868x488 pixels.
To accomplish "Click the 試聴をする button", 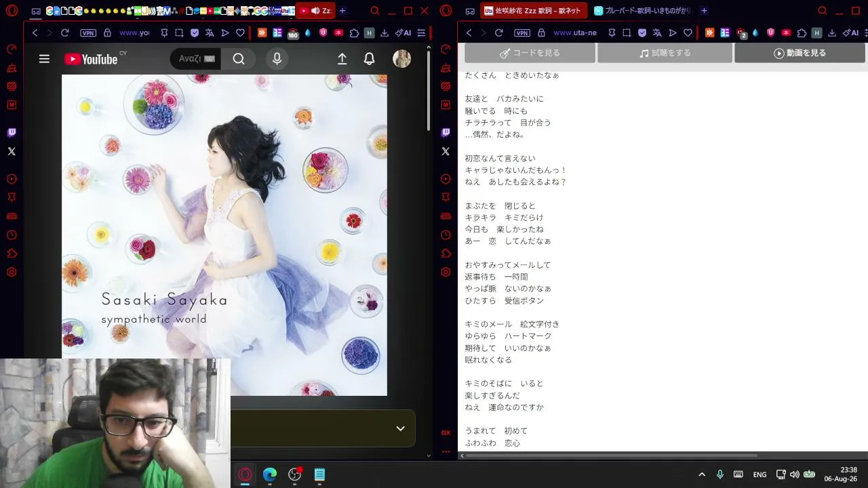I will tap(665, 53).
